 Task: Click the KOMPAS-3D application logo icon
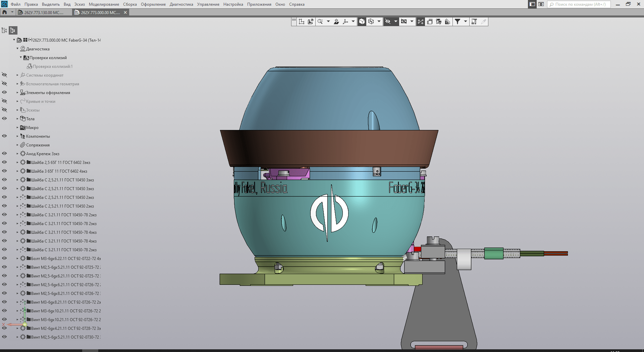coord(4,4)
